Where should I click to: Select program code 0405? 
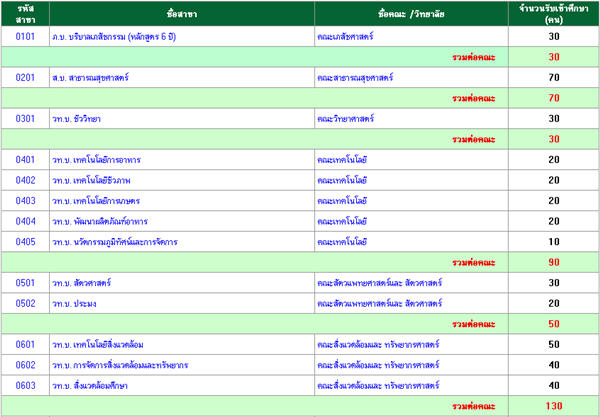[25, 242]
